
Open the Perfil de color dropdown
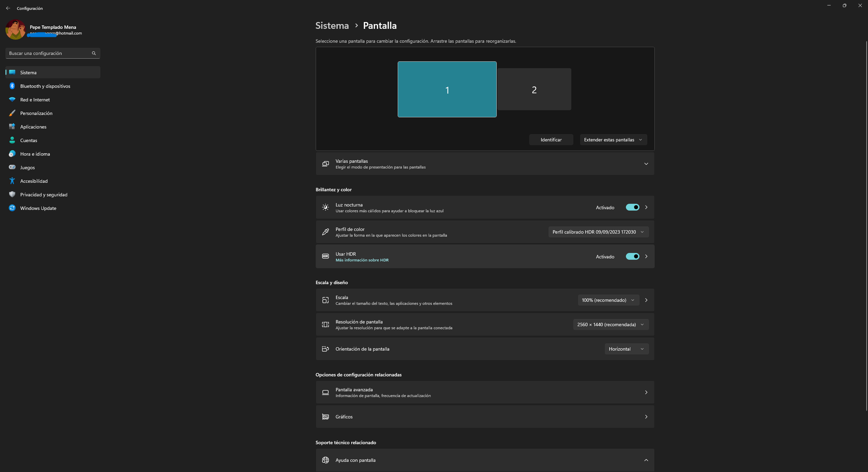click(x=598, y=232)
